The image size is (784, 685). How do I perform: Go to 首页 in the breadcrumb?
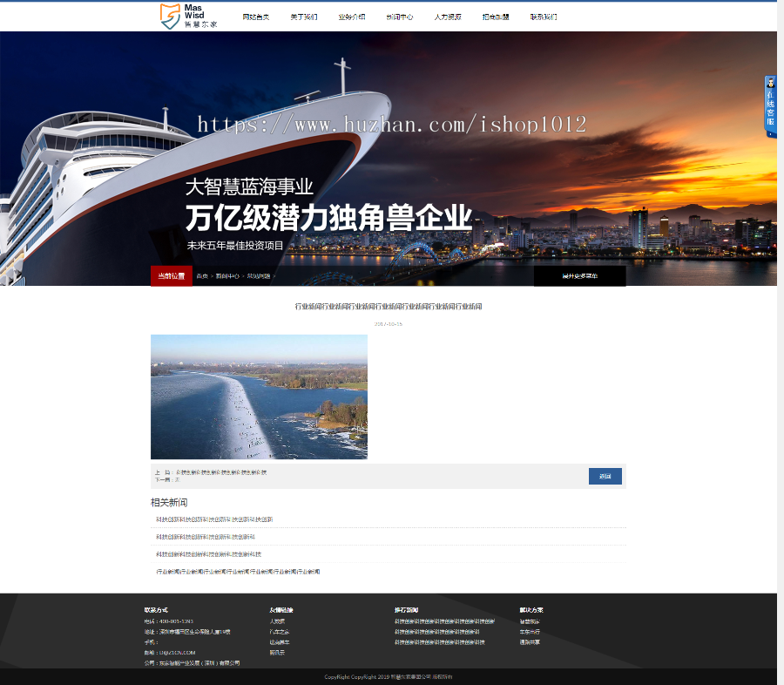coord(202,276)
